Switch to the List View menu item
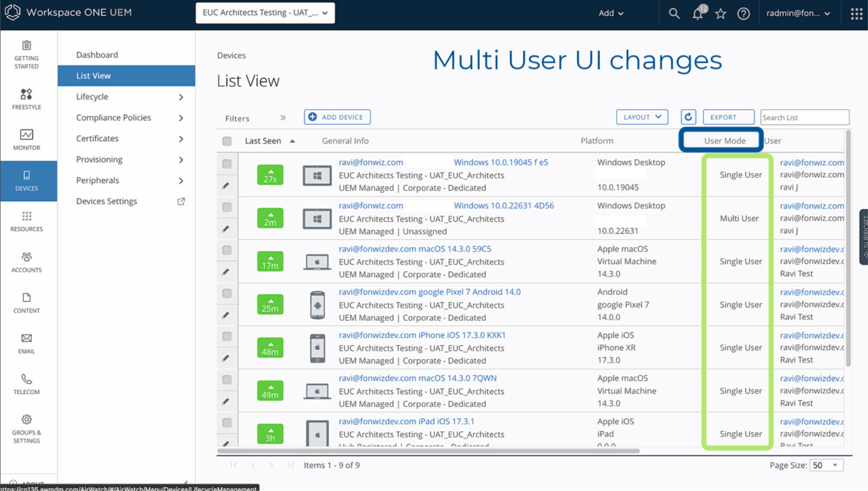This screenshot has width=868, height=491. pyautogui.click(x=93, y=75)
